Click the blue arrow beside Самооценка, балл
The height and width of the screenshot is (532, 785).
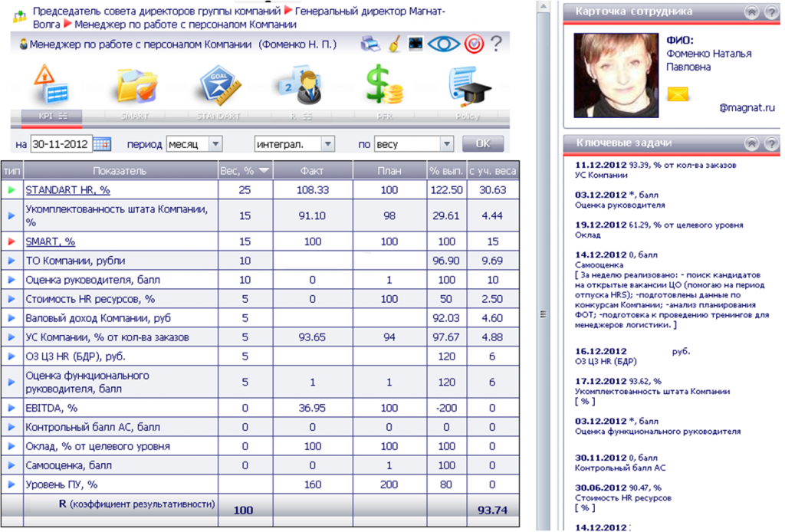point(11,465)
